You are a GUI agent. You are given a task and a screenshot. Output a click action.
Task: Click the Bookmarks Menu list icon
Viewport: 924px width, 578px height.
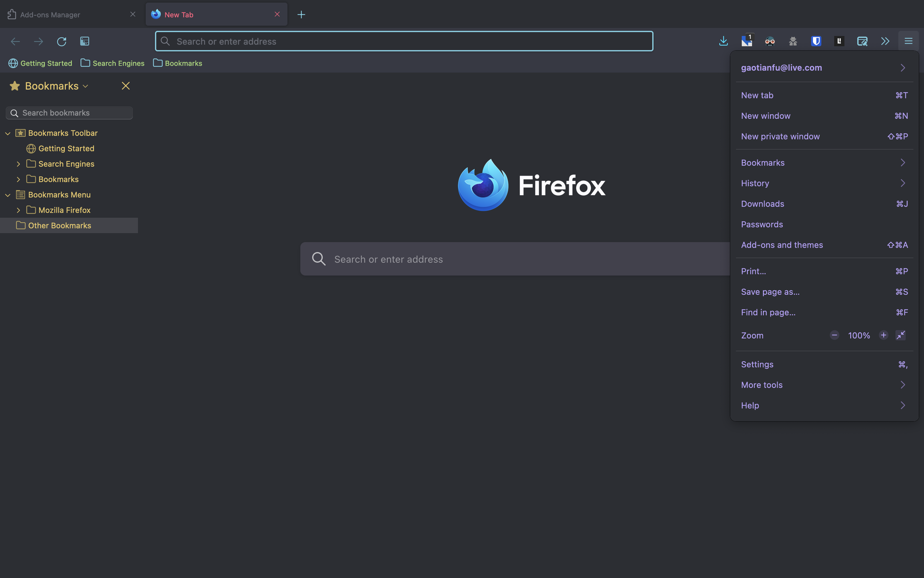pyautogui.click(x=21, y=195)
